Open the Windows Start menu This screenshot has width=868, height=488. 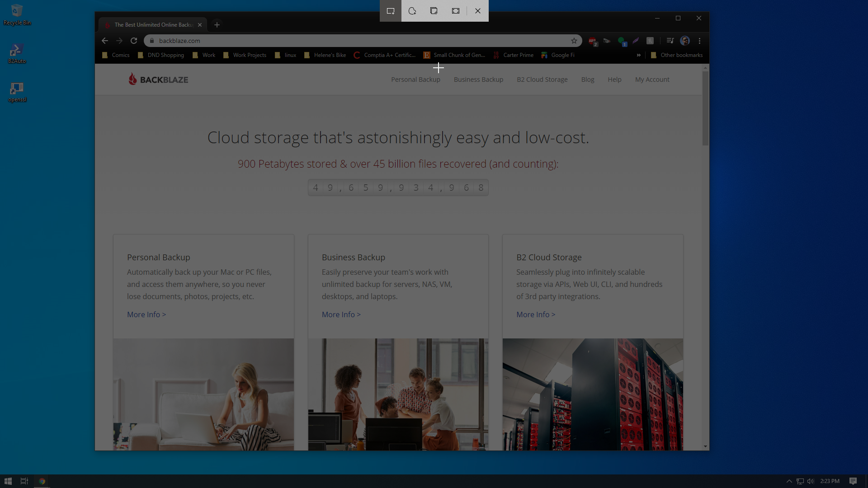pyautogui.click(x=8, y=481)
